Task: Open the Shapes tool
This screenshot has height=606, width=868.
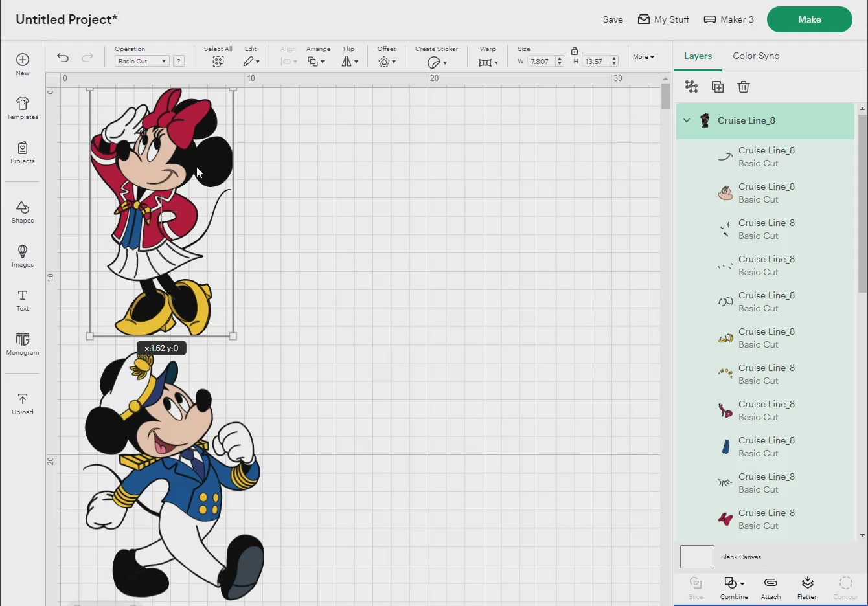Action: (x=23, y=212)
